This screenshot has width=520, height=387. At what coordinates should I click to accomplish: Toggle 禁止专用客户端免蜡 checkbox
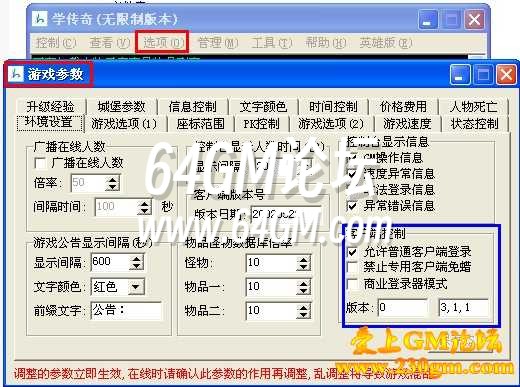pos(352,267)
